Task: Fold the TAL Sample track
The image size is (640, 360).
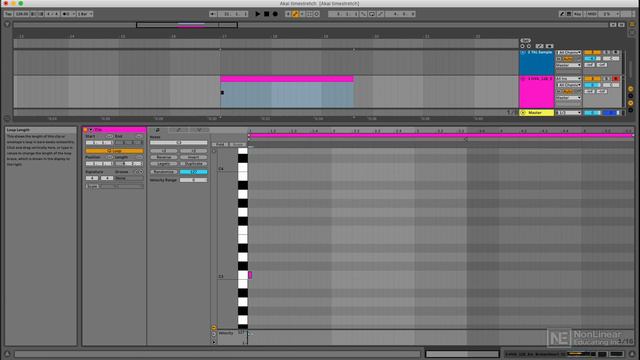Action: 523,53
